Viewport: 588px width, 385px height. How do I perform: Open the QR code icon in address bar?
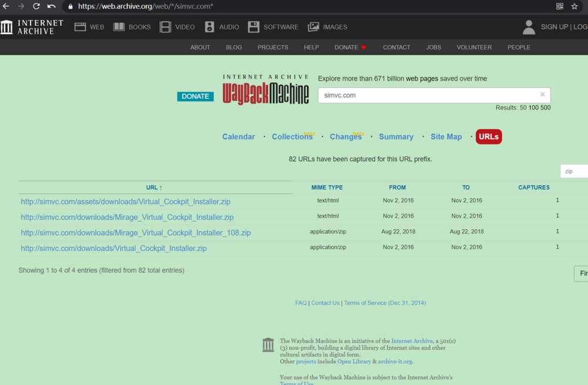click(x=560, y=6)
